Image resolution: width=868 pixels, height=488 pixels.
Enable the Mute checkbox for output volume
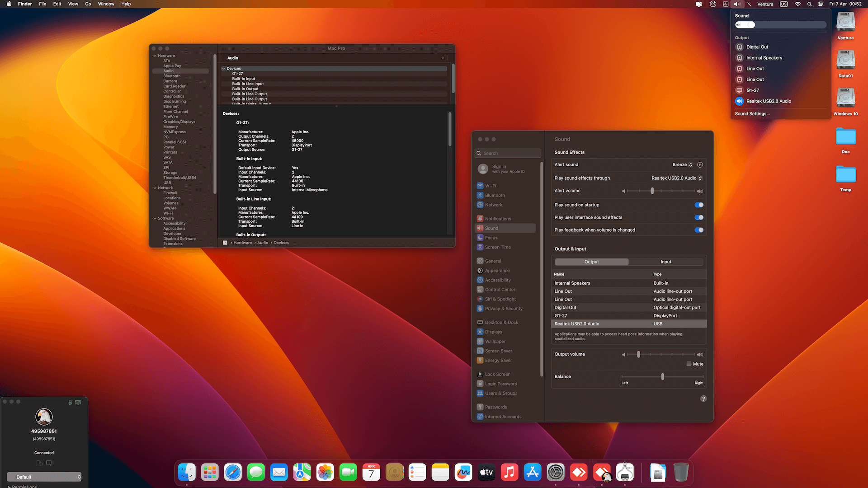tap(689, 364)
